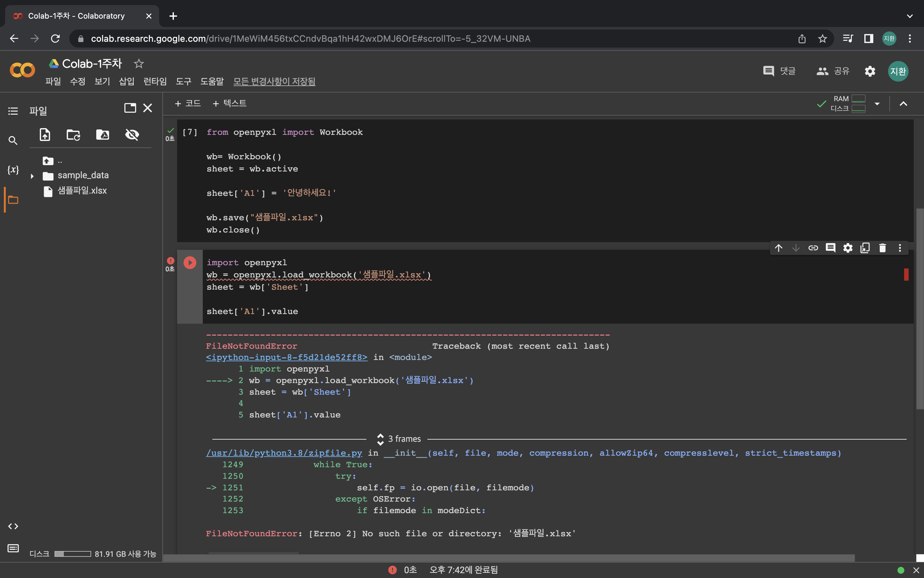Open the table of contents sidebar icon
Image resolution: width=924 pixels, height=578 pixels.
[13, 111]
